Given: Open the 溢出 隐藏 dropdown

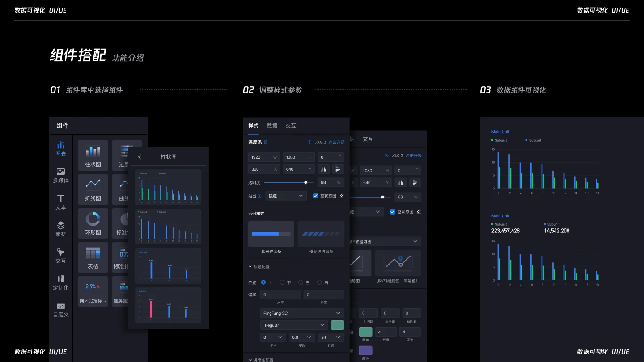Looking at the screenshot, I should (x=286, y=196).
